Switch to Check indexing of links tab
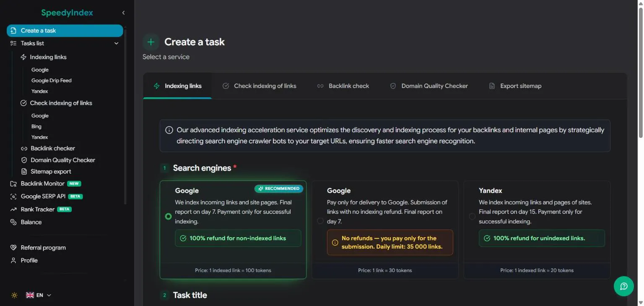This screenshot has height=306, width=644. point(260,86)
